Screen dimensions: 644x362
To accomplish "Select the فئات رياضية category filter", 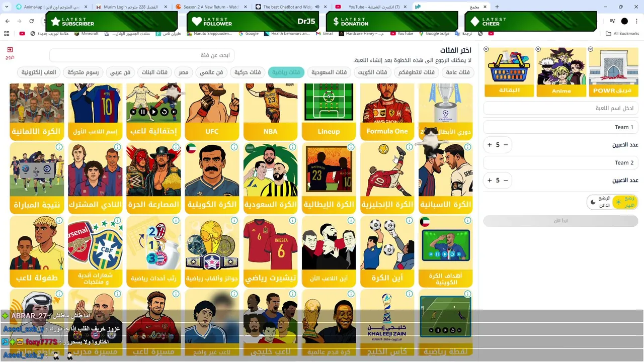I will point(286,72).
